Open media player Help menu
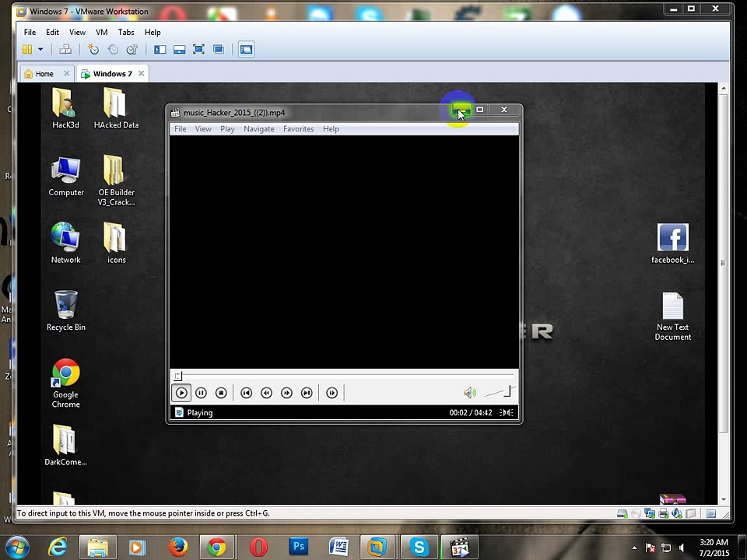 (x=331, y=129)
